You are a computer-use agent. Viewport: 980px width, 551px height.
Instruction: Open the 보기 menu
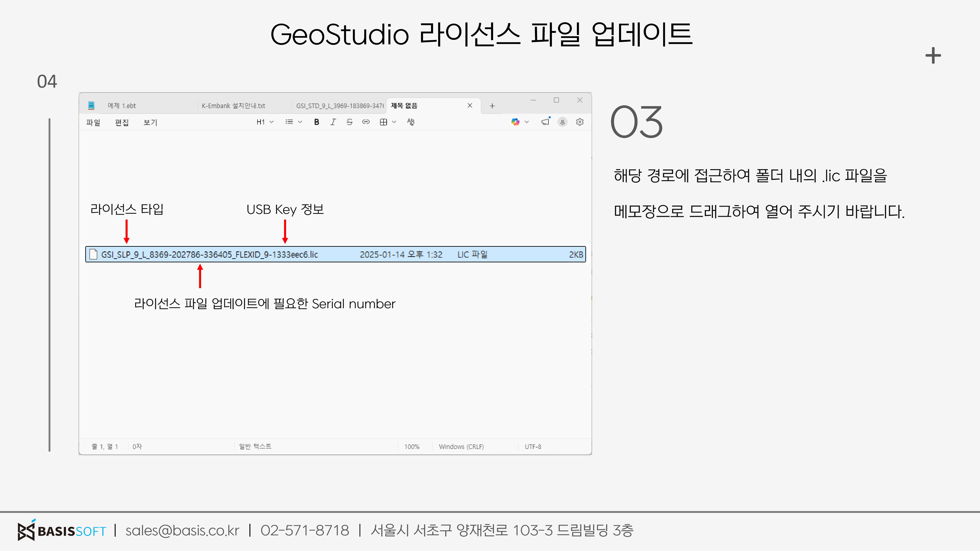(150, 122)
